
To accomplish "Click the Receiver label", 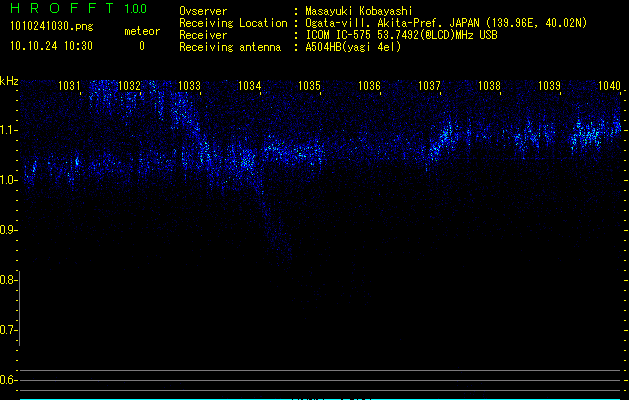I will coord(203,35).
